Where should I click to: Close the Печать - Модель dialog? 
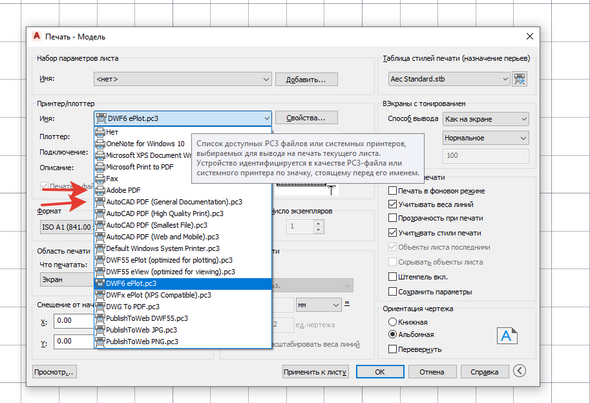click(529, 36)
